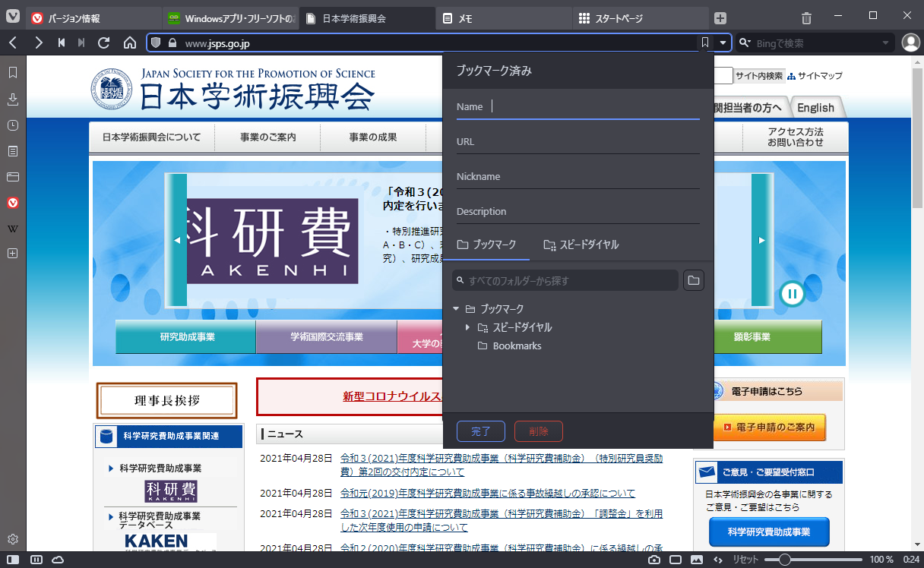Toggle the panel bar visibility icon
The width and height of the screenshot is (924, 568).
pyautogui.click(x=13, y=560)
